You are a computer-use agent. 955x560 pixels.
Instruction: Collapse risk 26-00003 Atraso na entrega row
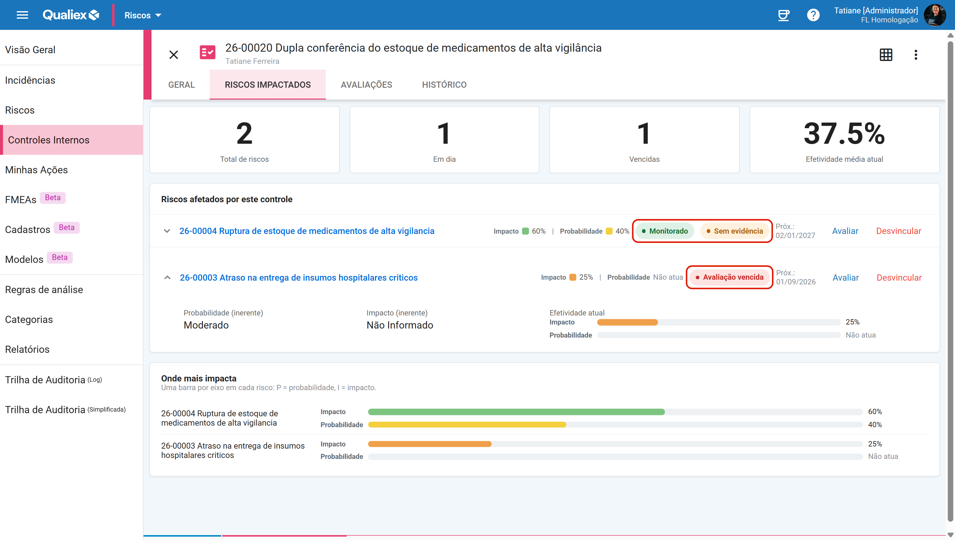(x=167, y=277)
